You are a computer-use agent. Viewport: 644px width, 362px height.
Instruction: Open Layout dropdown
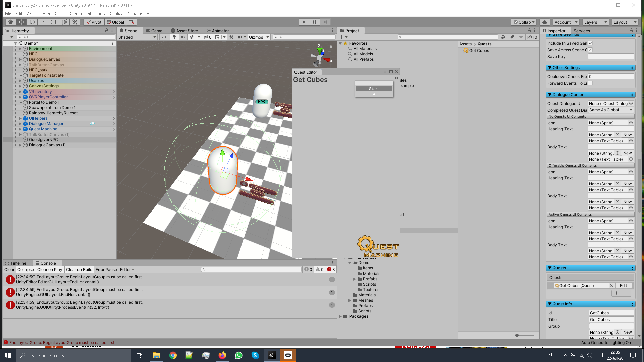coord(625,22)
